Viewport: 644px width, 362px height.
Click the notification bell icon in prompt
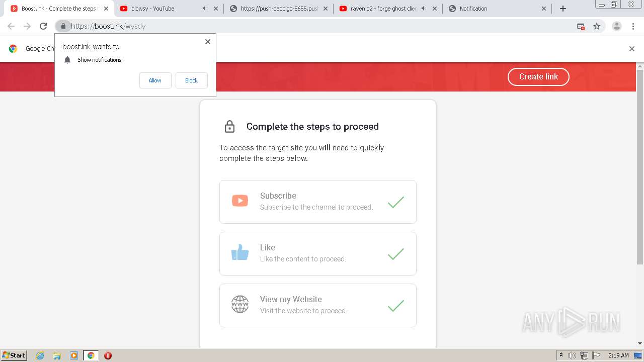(67, 60)
